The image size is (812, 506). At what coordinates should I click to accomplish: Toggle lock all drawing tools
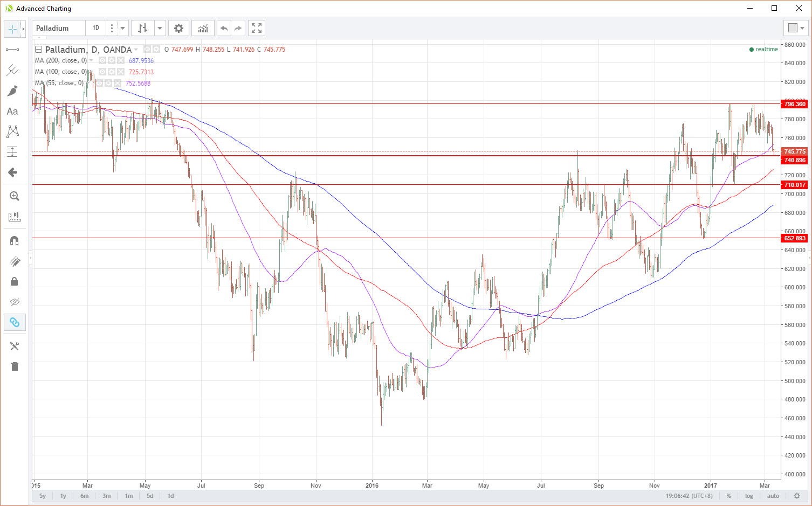pos(15,281)
